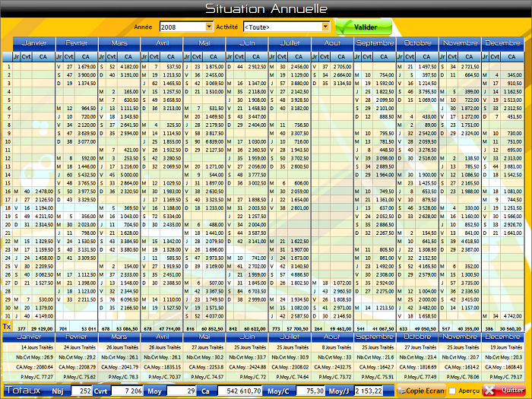Expand the Activité dropdown arrow

(325, 27)
